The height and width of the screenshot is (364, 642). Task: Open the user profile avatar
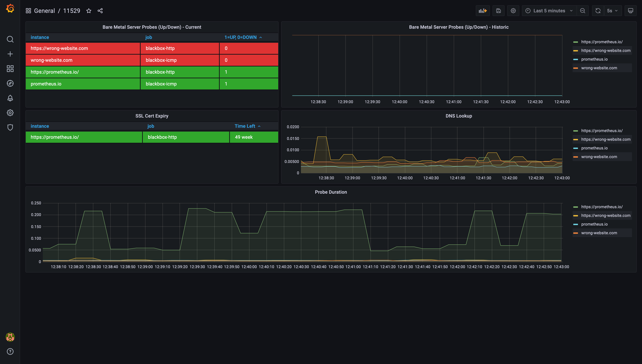point(10,337)
